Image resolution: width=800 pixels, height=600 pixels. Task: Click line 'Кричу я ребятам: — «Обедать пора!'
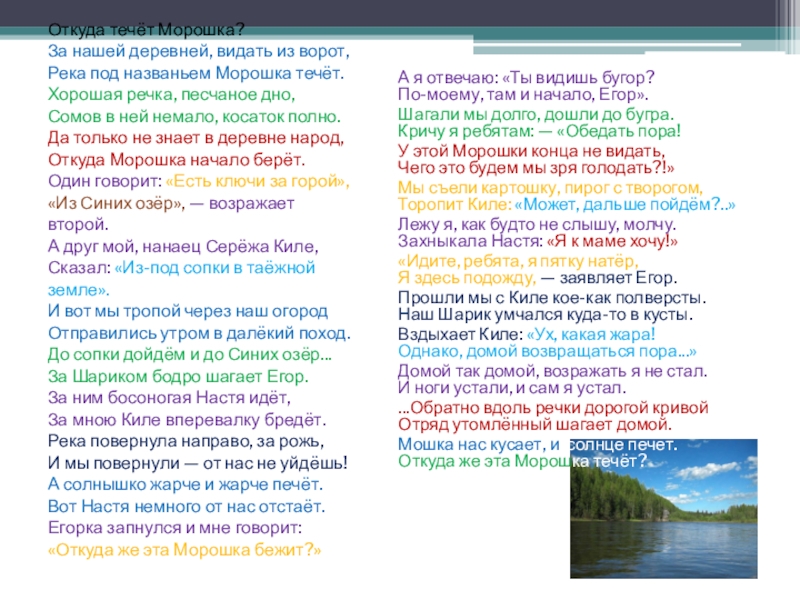point(539,131)
